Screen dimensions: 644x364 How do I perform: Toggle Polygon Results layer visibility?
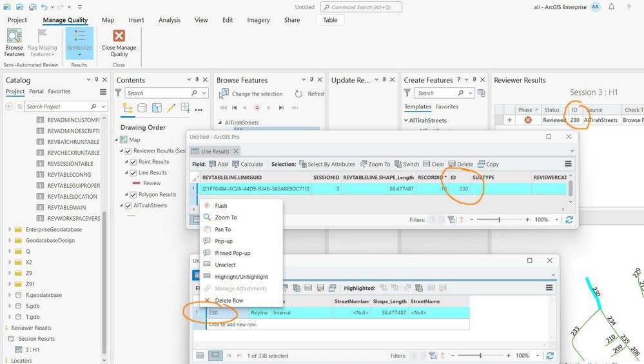pos(133,194)
